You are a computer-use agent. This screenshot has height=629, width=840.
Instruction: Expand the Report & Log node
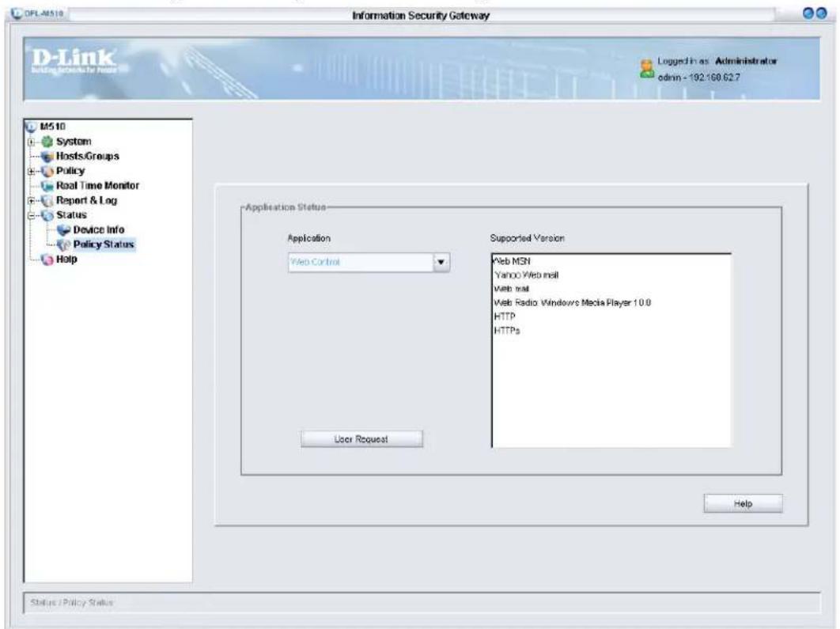coord(31,201)
